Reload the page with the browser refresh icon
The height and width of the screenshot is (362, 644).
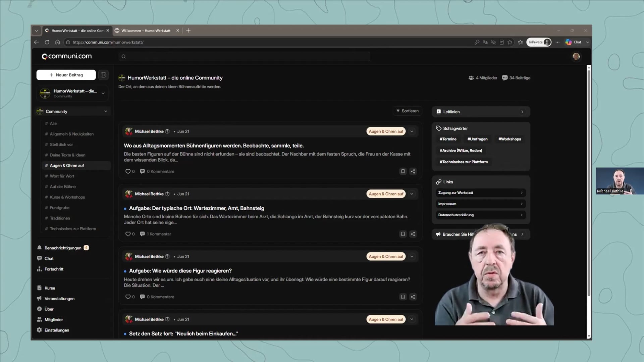[x=47, y=42]
